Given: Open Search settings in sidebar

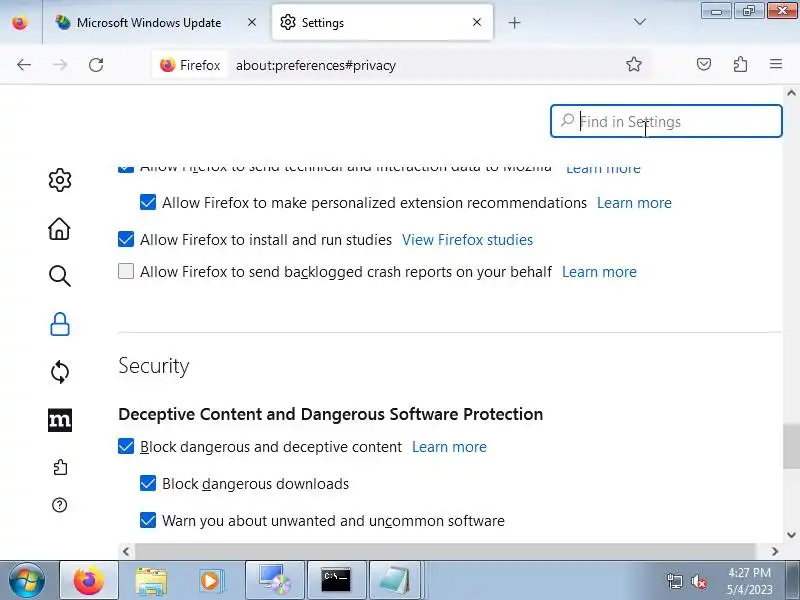Looking at the screenshot, I should pos(60,276).
